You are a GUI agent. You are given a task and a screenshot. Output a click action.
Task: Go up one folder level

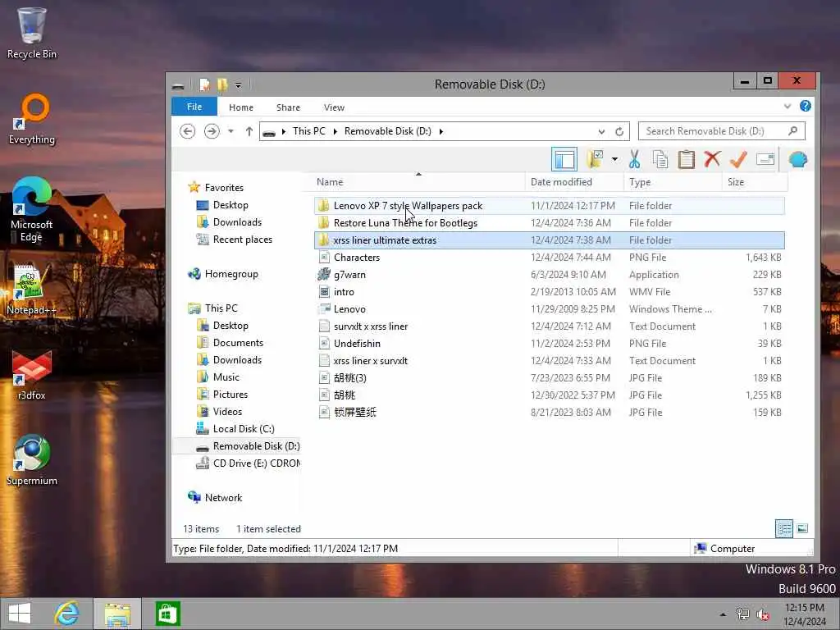249,131
